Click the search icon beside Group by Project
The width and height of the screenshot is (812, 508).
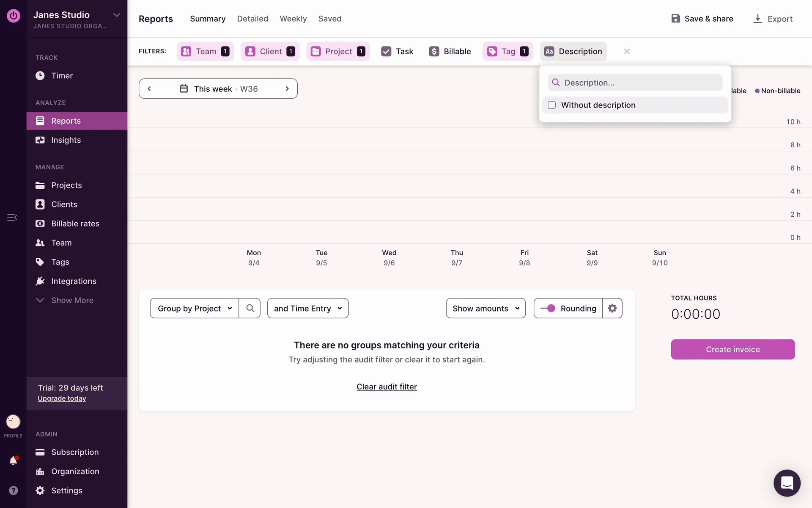tap(250, 308)
